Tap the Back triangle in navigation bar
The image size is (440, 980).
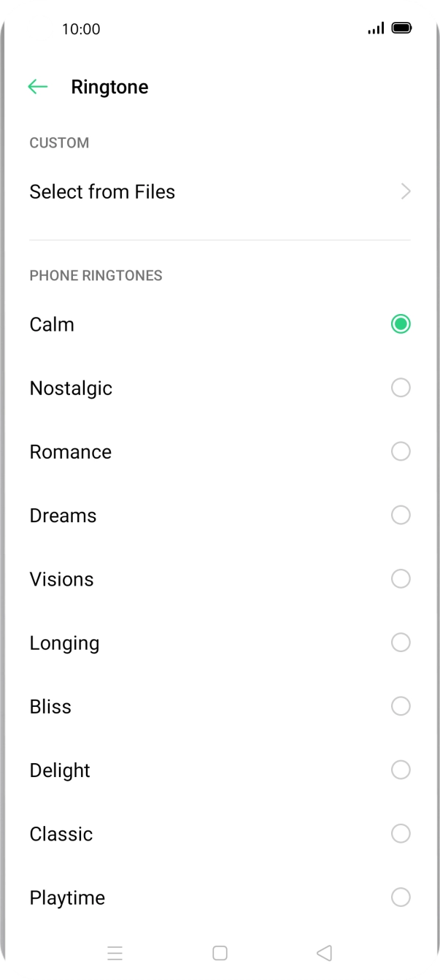click(324, 953)
